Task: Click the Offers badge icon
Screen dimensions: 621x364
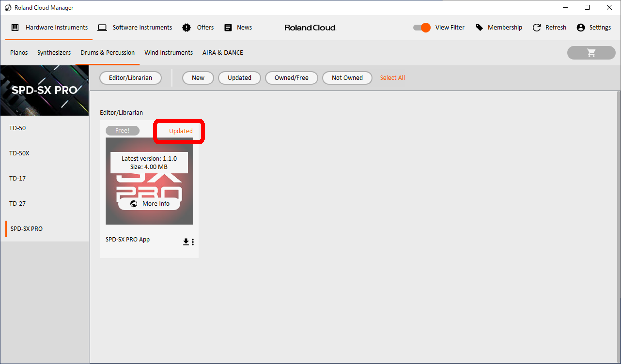Action: [186, 28]
